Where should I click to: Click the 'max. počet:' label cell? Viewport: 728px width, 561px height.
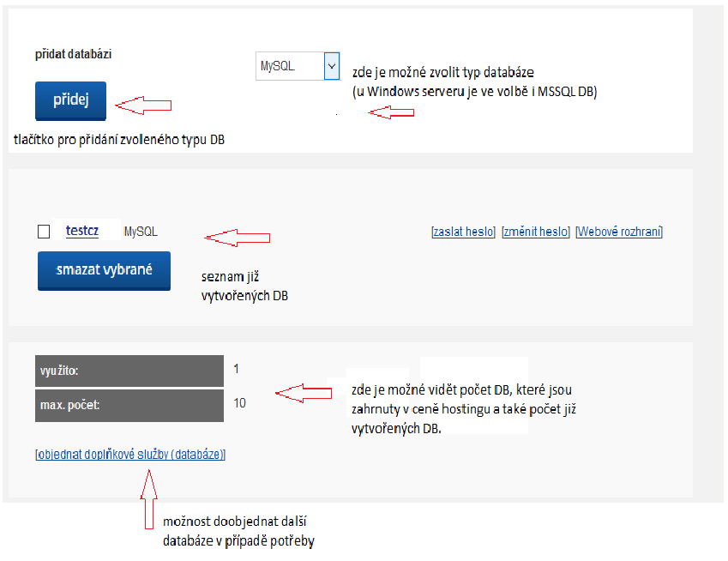[129, 406]
